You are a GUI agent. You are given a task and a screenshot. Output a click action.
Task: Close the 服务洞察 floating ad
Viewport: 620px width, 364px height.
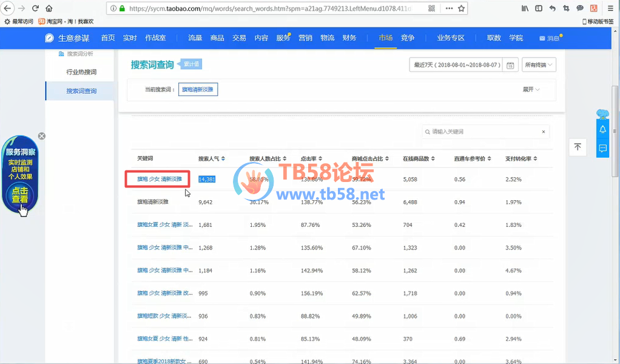pyautogui.click(x=41, y=136)
